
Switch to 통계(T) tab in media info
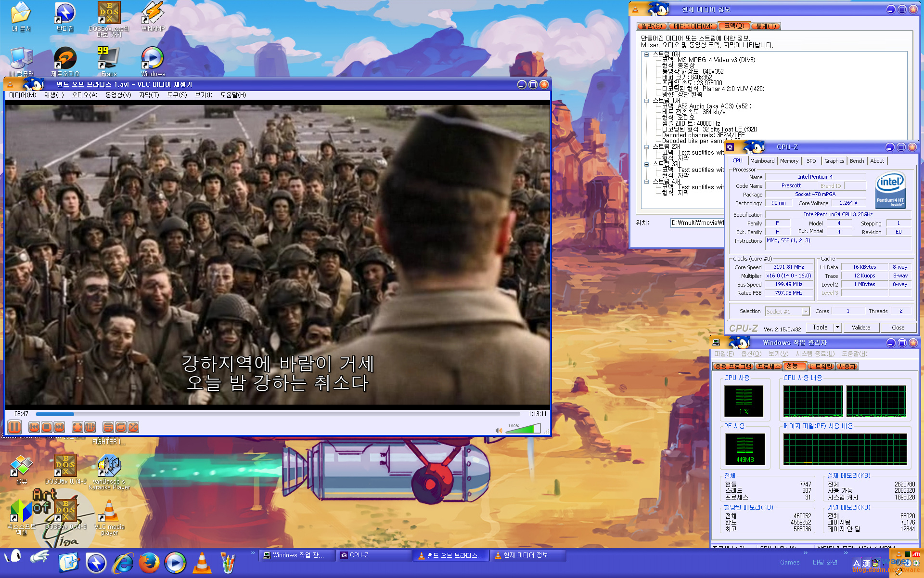tap(766, 26)
